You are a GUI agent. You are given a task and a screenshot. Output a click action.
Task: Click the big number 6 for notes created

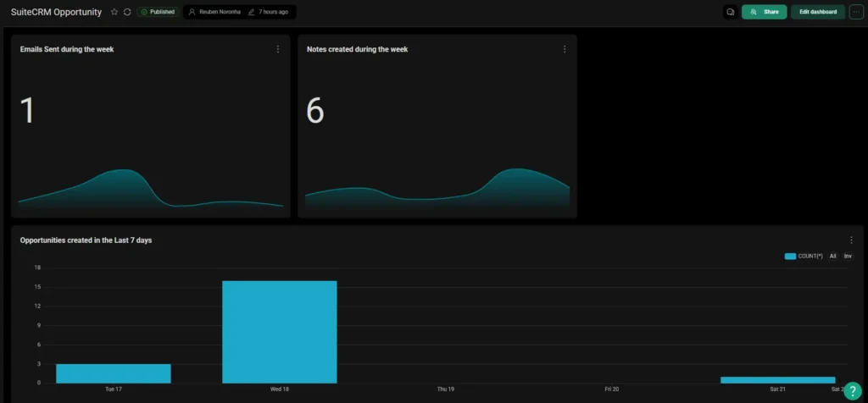coord(315,111)
